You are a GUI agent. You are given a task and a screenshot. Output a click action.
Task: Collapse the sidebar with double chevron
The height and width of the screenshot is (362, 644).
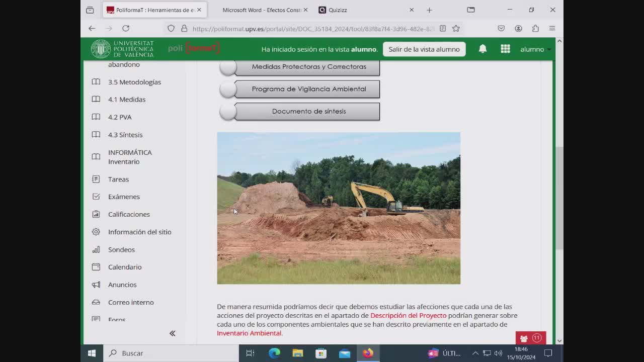172,333
